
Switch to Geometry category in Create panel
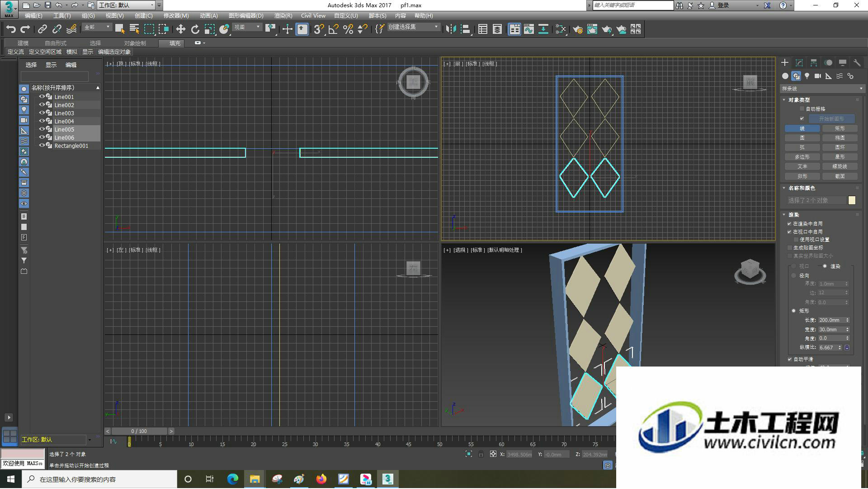pyautogui.click(x=785, y=76)
